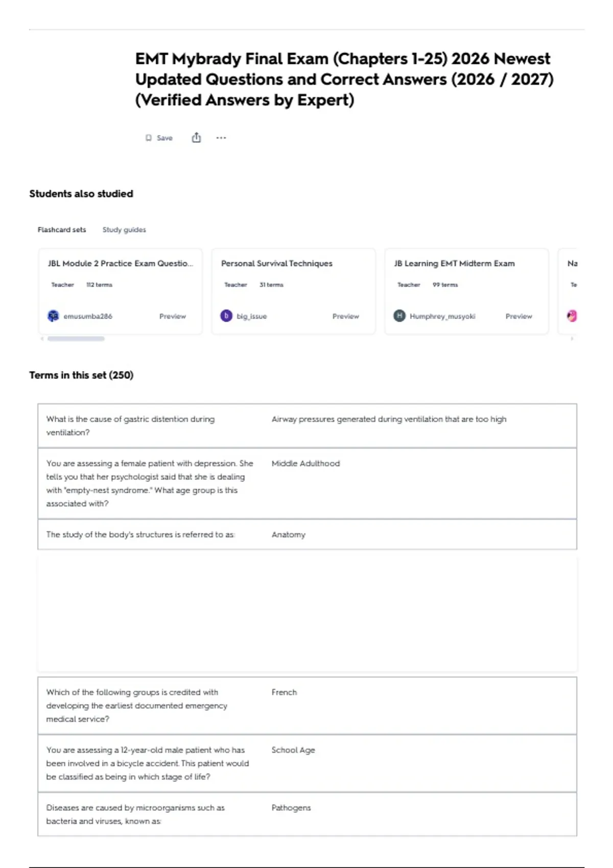Click the Save bookmark icon
Image resolution: width=613 pixels, height=868 pixels.
tap(148, 138)
